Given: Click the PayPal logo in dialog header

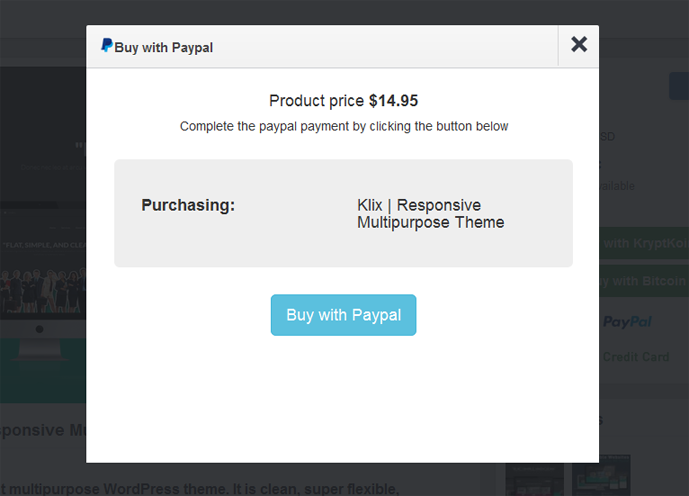Looking at the screenshot, I should (107, 45).
